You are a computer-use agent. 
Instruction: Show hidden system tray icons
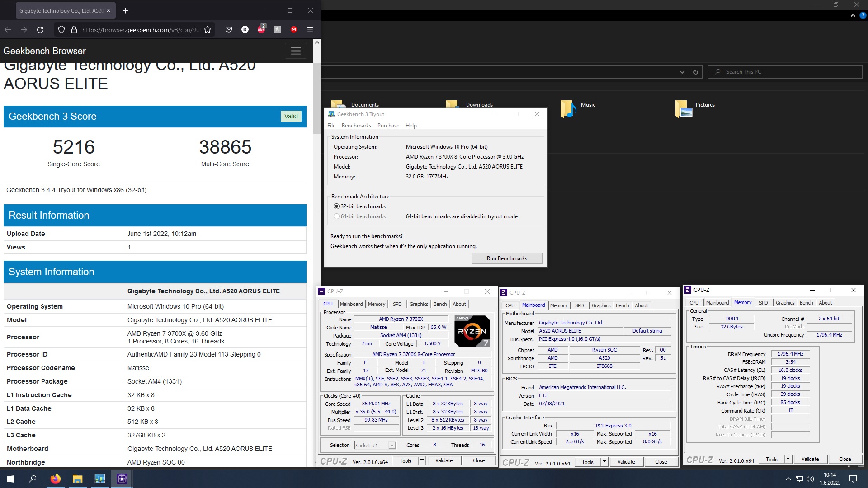[788, 479]
